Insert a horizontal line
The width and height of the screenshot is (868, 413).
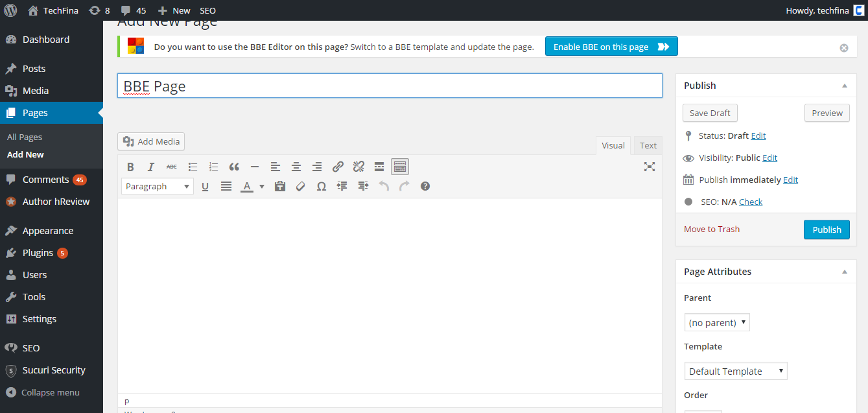pos(255,167)
